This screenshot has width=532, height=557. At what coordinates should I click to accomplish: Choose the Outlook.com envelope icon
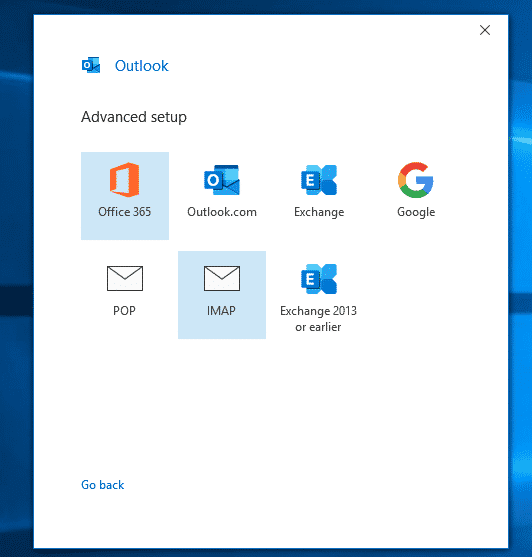tap(222, 180)
